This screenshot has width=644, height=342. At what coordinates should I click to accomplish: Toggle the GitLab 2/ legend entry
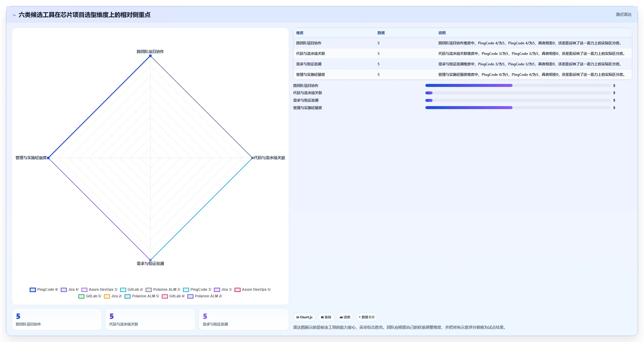click(x=131, y=290)
